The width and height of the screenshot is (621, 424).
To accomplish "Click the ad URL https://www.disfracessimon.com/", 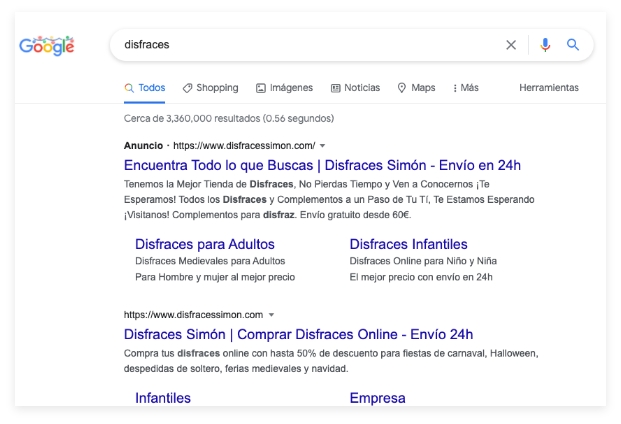I will click(x=244, y=146).
